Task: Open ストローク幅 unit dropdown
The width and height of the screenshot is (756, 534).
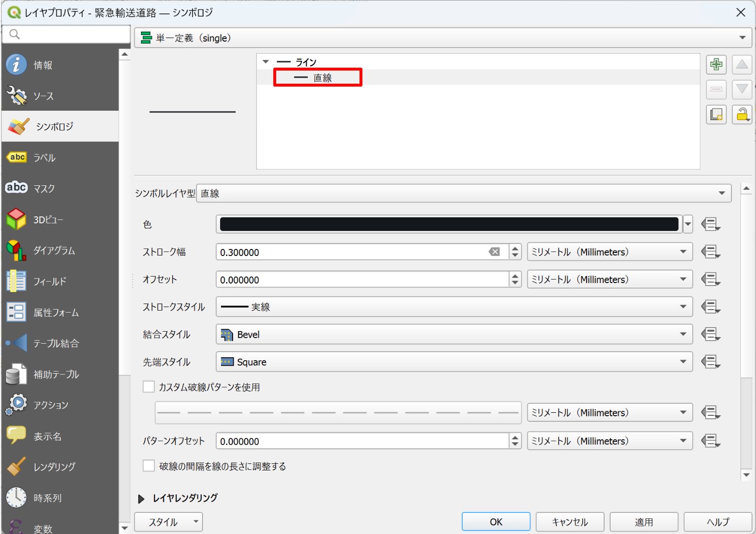Action: tap(610, 252)
